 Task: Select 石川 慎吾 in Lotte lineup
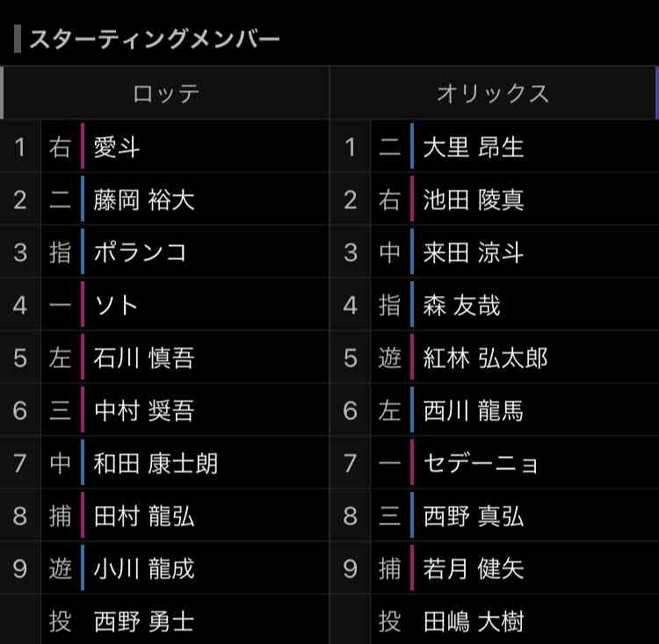144,358
